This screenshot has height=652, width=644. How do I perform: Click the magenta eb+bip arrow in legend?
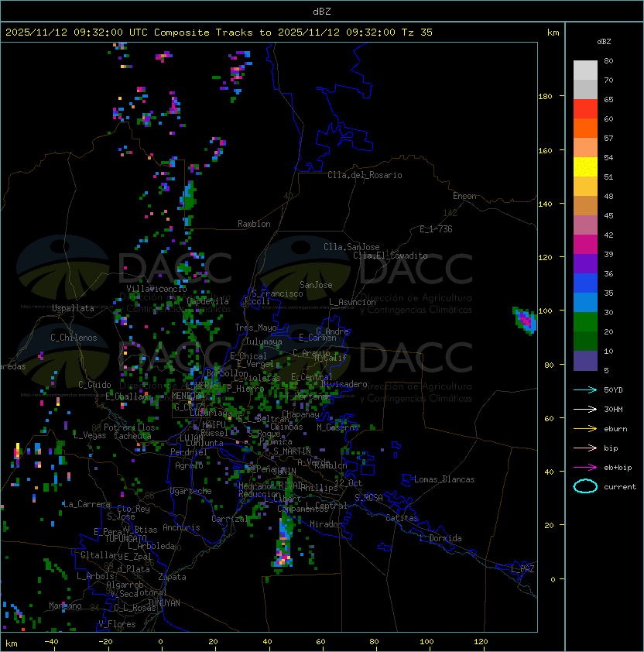[585, 468]
